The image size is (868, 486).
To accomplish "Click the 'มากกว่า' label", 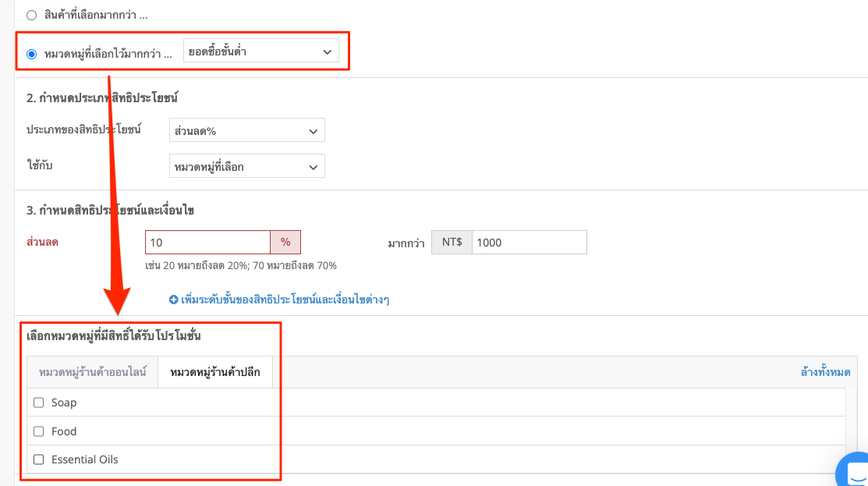I will 406,243.
